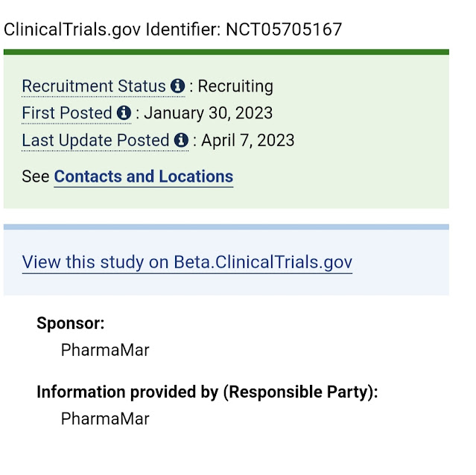Image resolution: width=476 pixels, height=475 pixels.
Task: Click the Information provided by (Responsible Party) heading
Action: pos(207,392)
